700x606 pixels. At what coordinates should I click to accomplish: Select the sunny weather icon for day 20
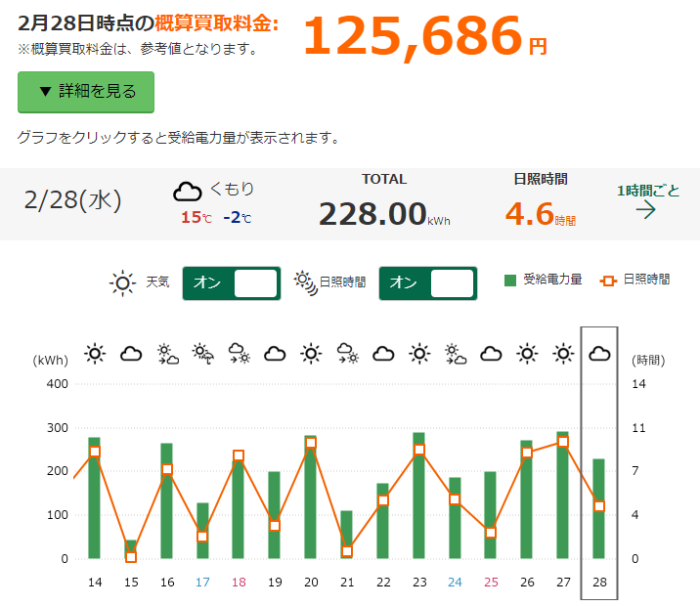(311, 354)
